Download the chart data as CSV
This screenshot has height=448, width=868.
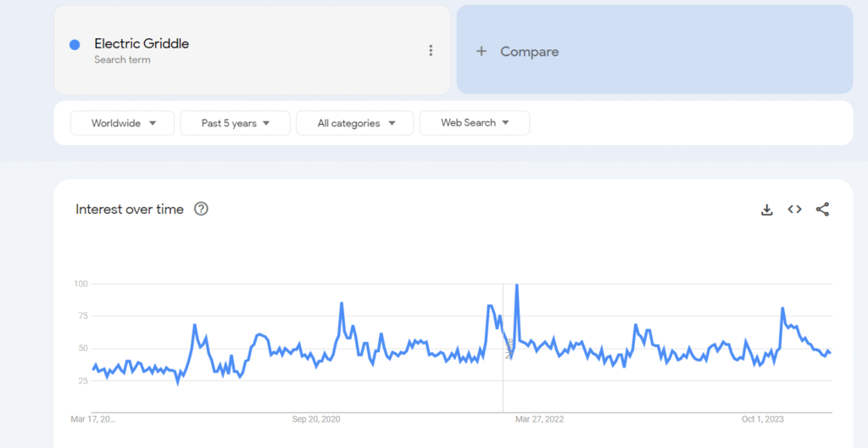click(x=767, y=210)
